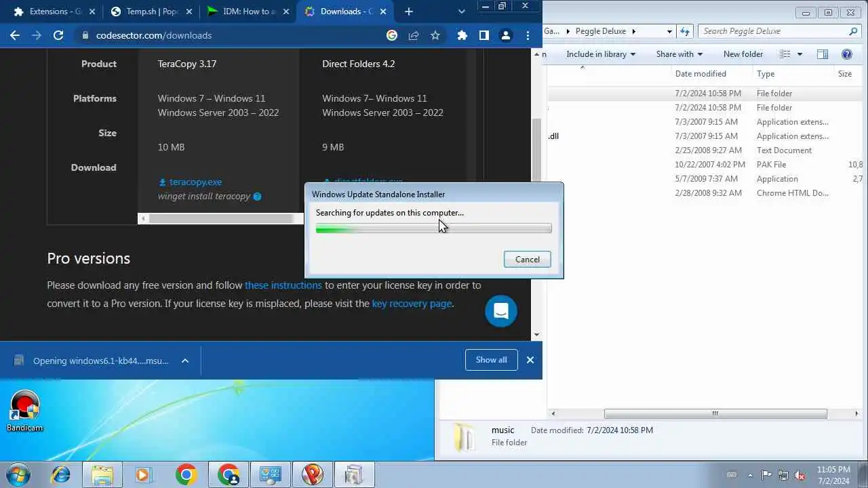This screenshot has height=488, width=868.
Task: Close the Chrome downloads bar
Action: coord(530,360)
